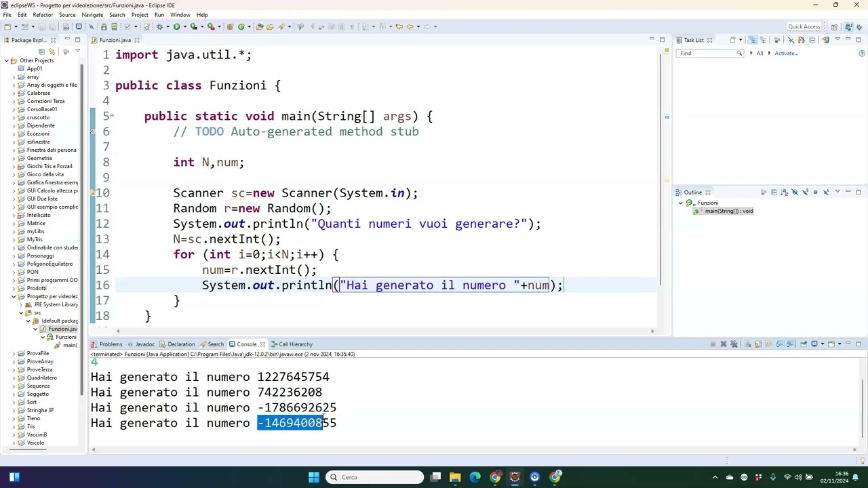Click the Search flashlight toolbar icon

coord(281,26)
